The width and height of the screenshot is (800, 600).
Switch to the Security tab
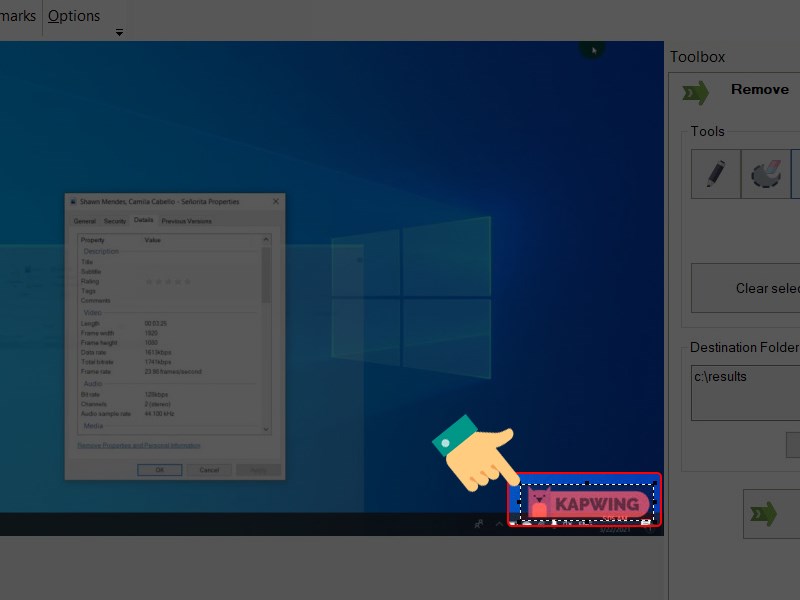tap(115, 221)
